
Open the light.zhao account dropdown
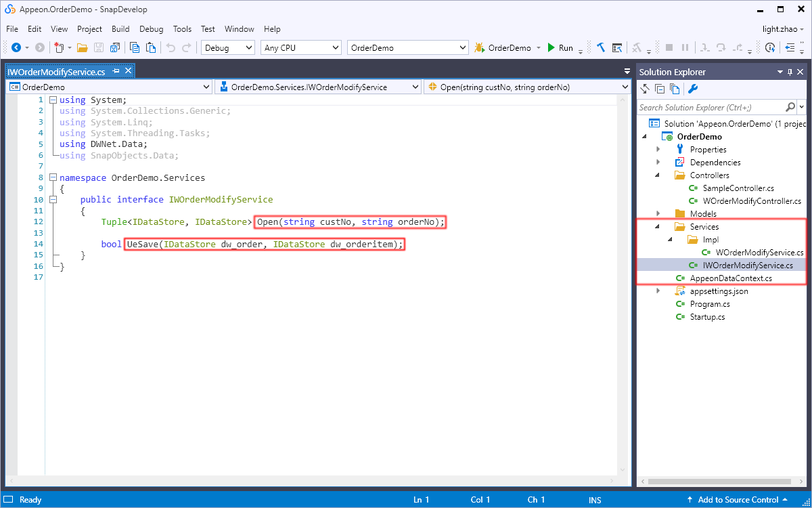pos(783,29)
